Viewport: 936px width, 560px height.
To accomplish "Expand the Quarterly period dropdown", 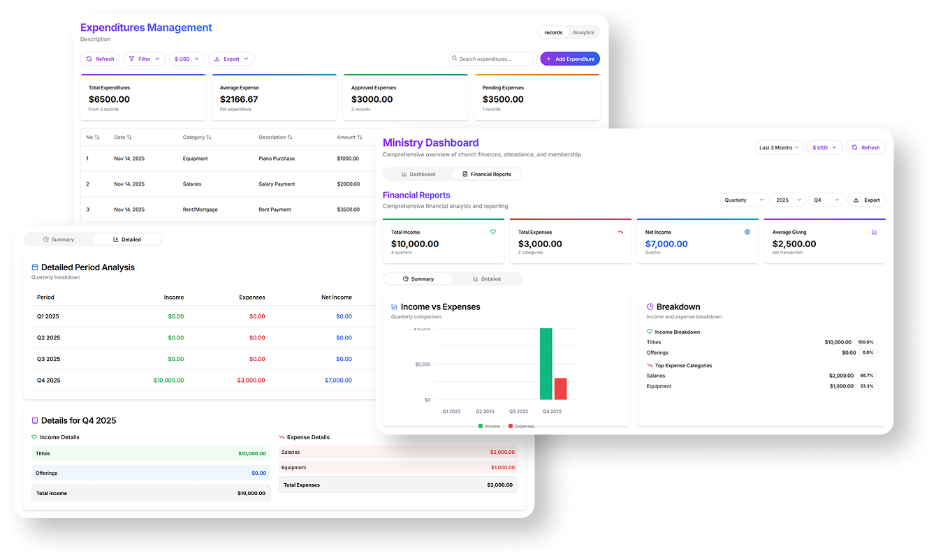I will point(745,200).
